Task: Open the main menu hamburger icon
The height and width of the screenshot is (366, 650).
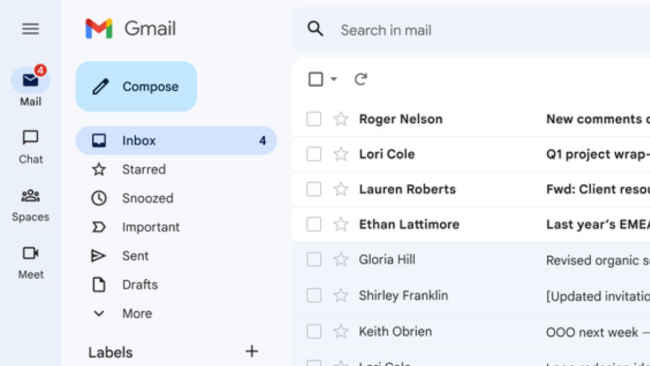Action: [x=30, y=29]
